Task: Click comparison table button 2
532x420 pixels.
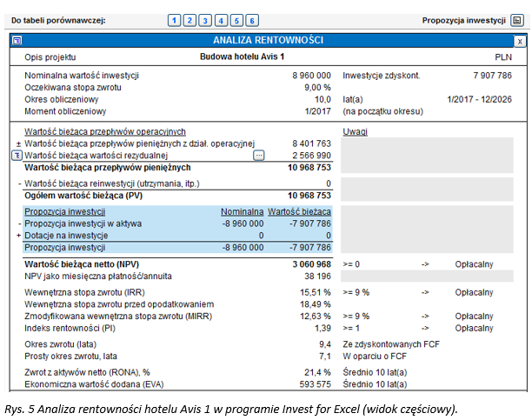Action: [x=190, y=20]
